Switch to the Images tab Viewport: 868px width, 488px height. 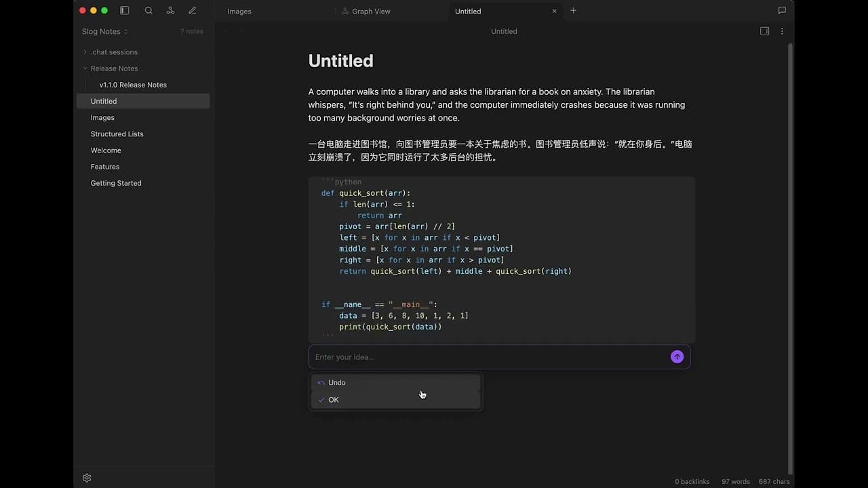point(239,11)
